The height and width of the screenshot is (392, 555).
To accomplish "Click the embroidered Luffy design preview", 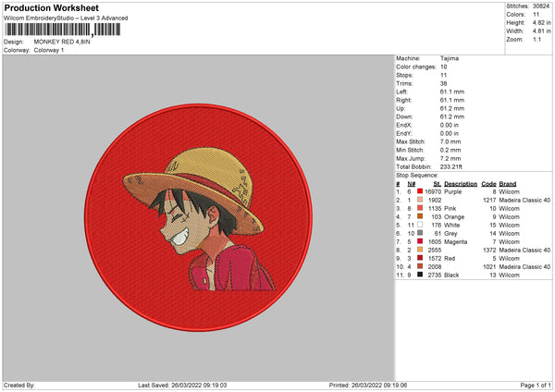I will pos(199,217).
